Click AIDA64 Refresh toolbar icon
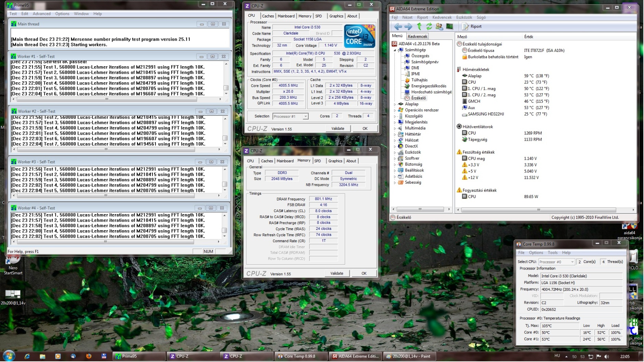The height and width of the screenshot is (362, 644). pos(429,26)
